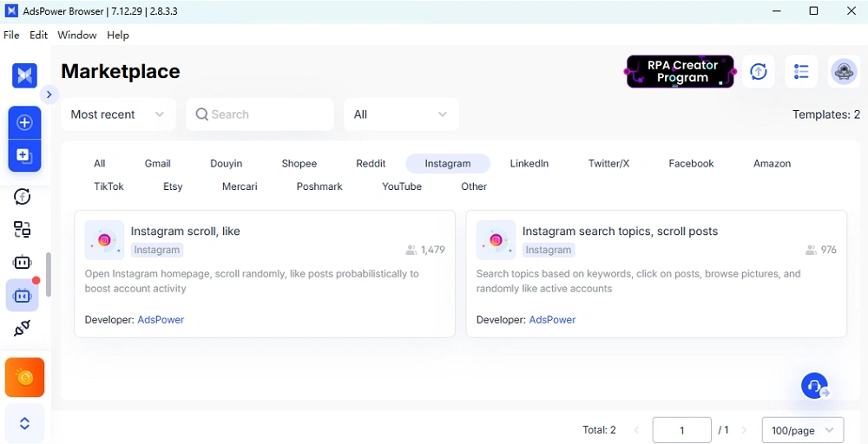The height and width of the screenshot is (444, 868).
Task: Open the 100/page size dropdown
Action: pyautogui.click(x=802, y=430)
